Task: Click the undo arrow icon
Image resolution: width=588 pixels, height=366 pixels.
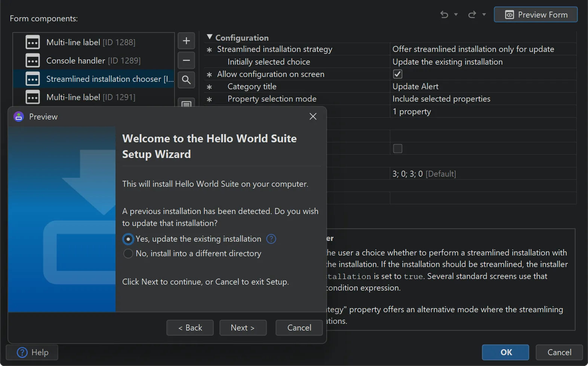Action: click(x=444, y=15)
